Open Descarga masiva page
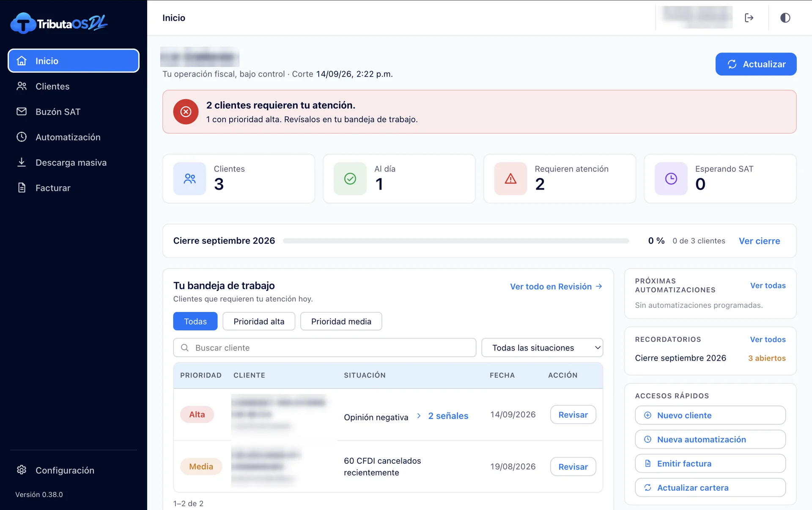Viewport: 812px width, 510px height. (x=74, y=163)
